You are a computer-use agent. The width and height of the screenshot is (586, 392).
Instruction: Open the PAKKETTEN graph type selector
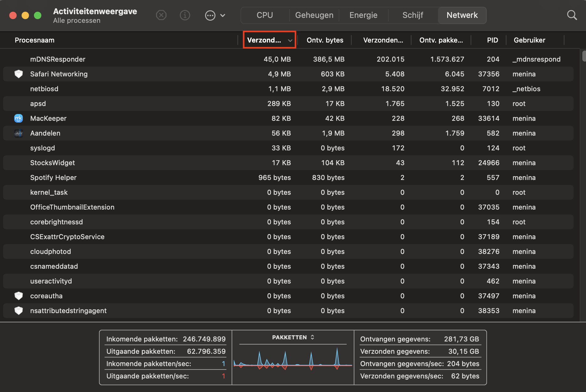tap(293, 337)
